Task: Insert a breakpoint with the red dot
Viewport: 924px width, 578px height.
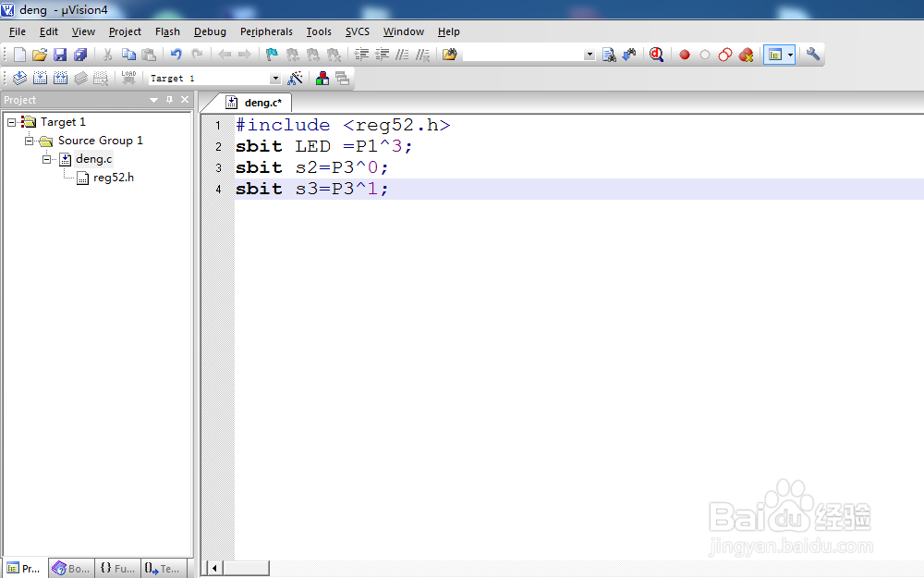Action: click(684, 55)
